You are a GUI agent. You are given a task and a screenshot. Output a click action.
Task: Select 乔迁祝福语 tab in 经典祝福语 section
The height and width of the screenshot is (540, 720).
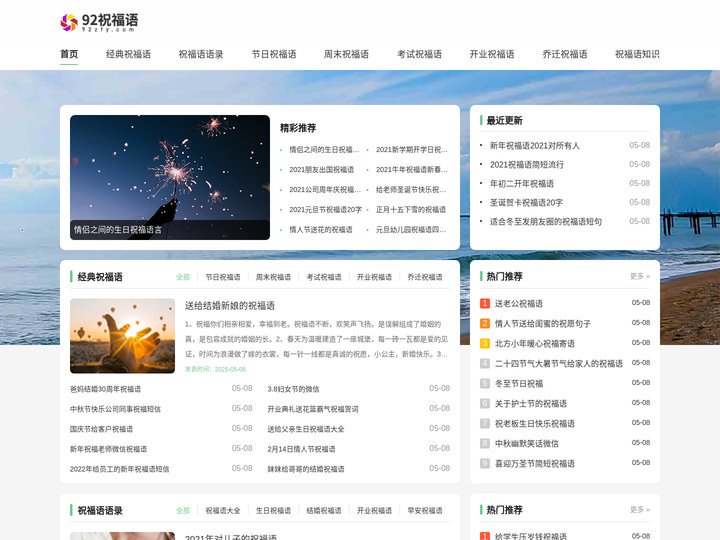pos(425,277)
